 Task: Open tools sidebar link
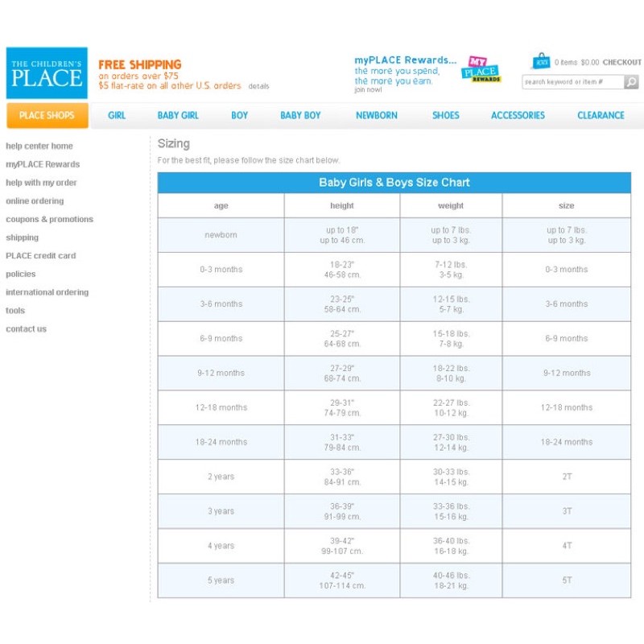point(15,311)
